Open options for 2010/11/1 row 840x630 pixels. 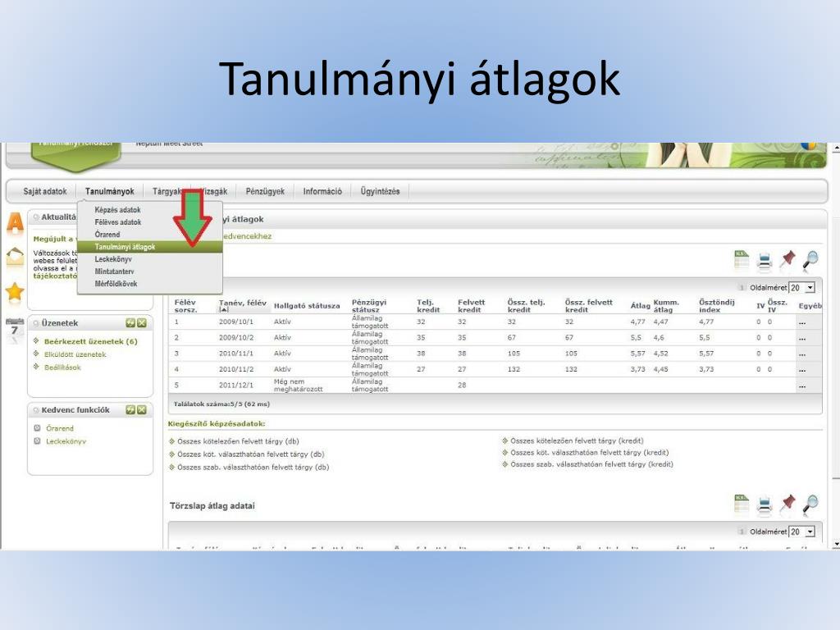(801, 354)
